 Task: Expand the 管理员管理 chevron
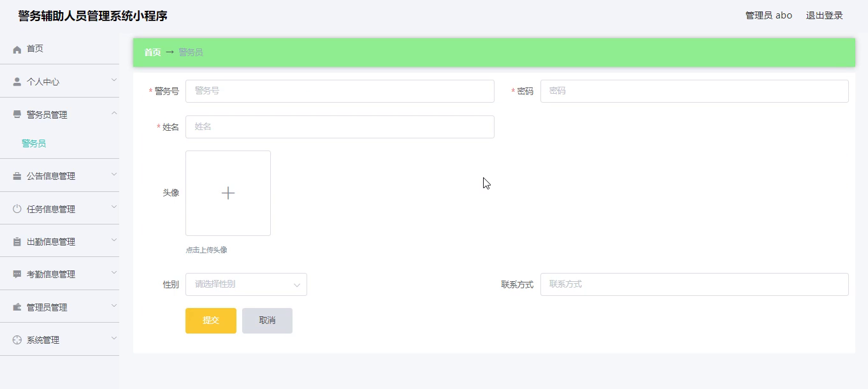(114, 306)
